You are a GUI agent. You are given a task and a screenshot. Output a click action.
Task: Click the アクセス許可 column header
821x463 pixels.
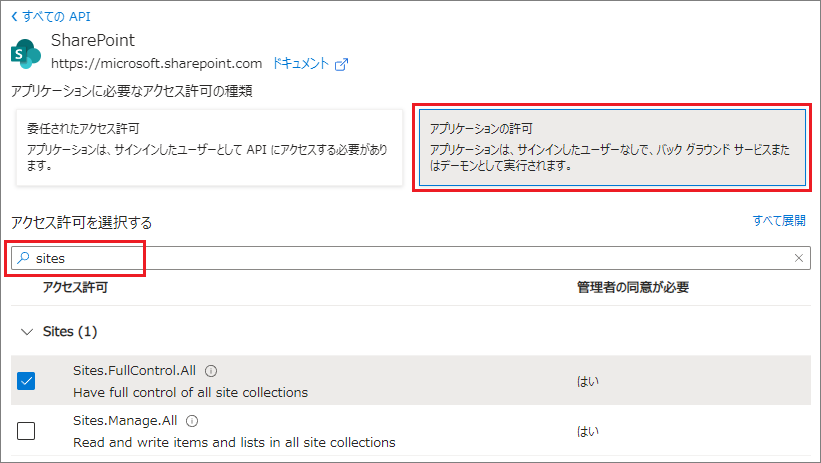[75, 288]
